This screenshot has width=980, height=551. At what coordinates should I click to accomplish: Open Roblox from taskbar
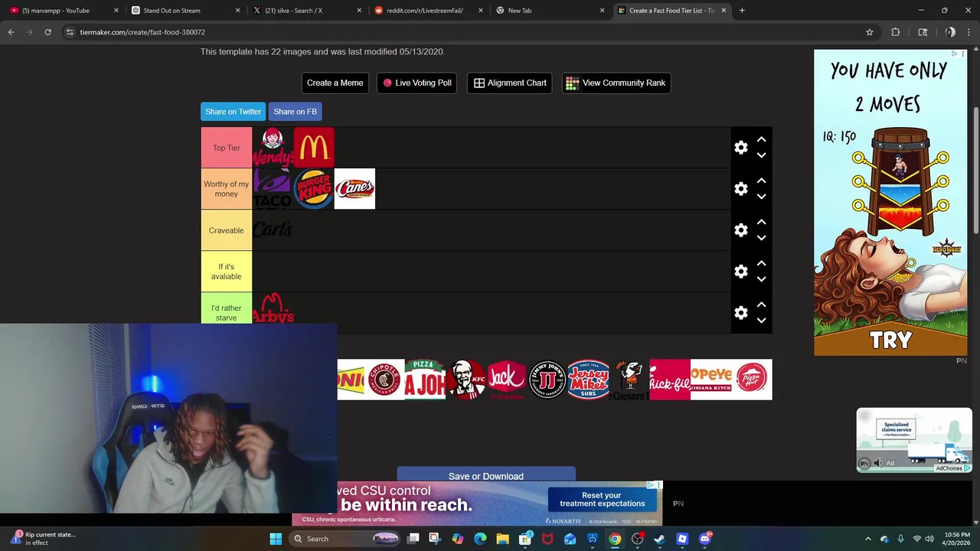(x=682, y=539)
